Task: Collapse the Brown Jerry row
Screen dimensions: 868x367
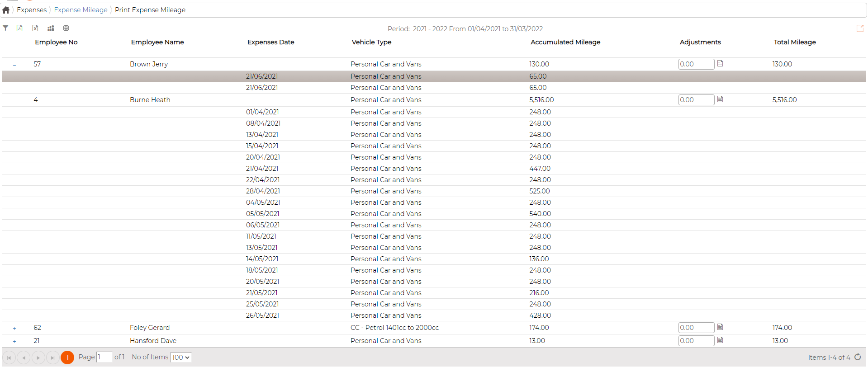Action: (x=14, y=65)
